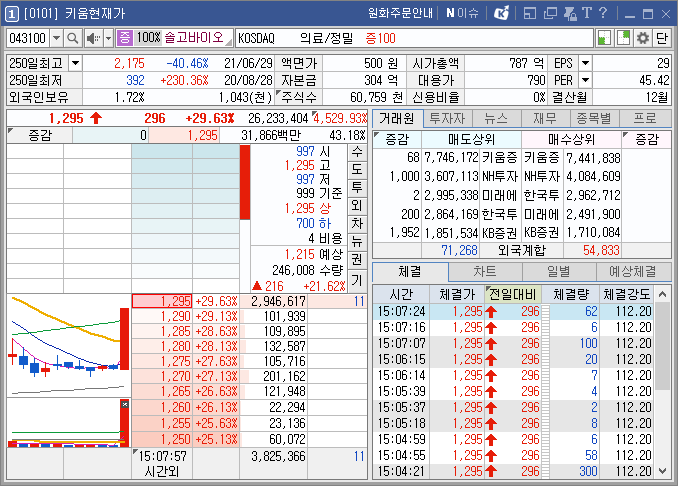Click the 솔고바이오 stock name
This screenshot has height=486, width=678.
(x=194, y=38)
